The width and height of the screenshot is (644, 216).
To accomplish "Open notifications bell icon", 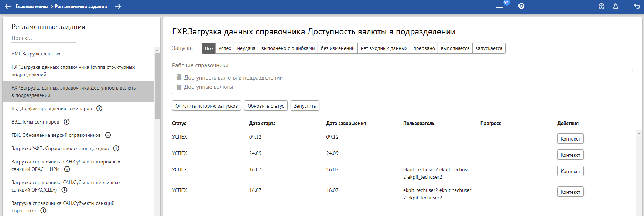I will 616,6.
